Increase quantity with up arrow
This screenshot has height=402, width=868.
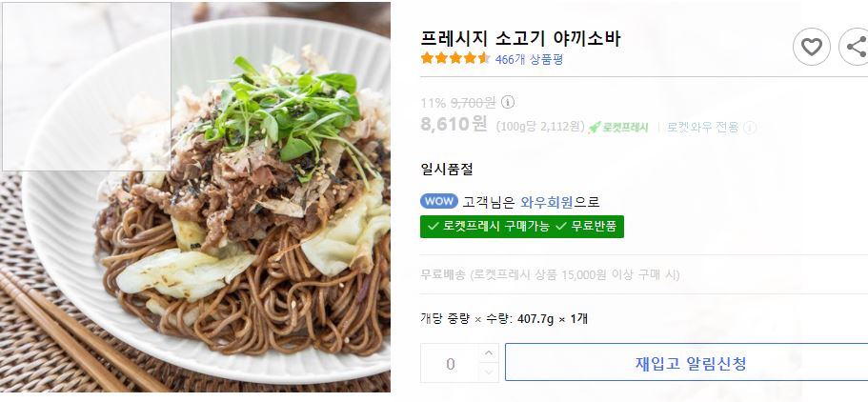pyautogui.click(x=488, y=353)
